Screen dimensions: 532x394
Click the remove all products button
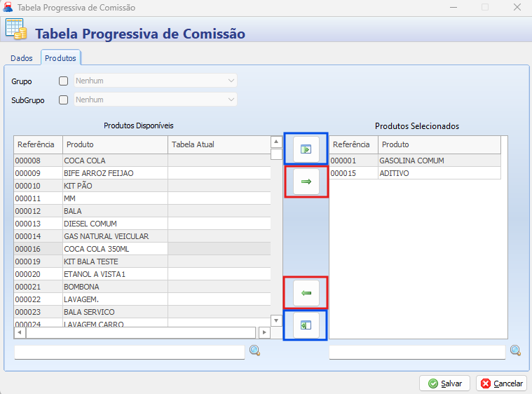[306, 325]
